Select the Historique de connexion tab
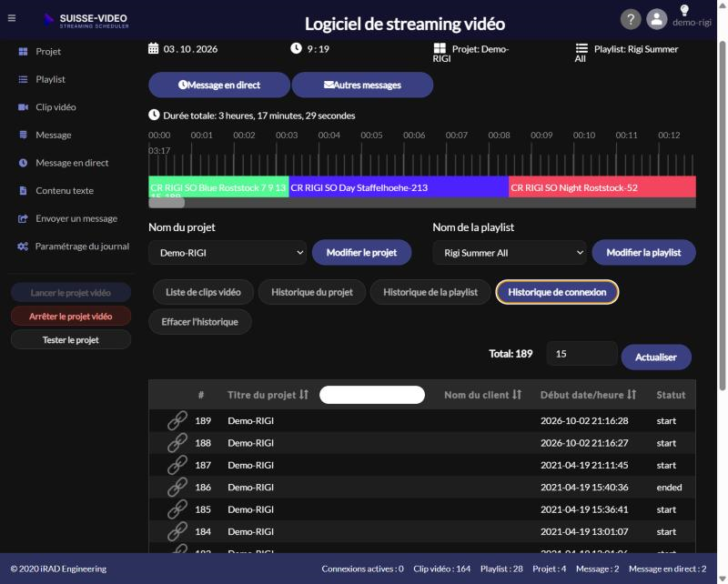This screenshot has height=584, width=728. click(x=557, y=292)
